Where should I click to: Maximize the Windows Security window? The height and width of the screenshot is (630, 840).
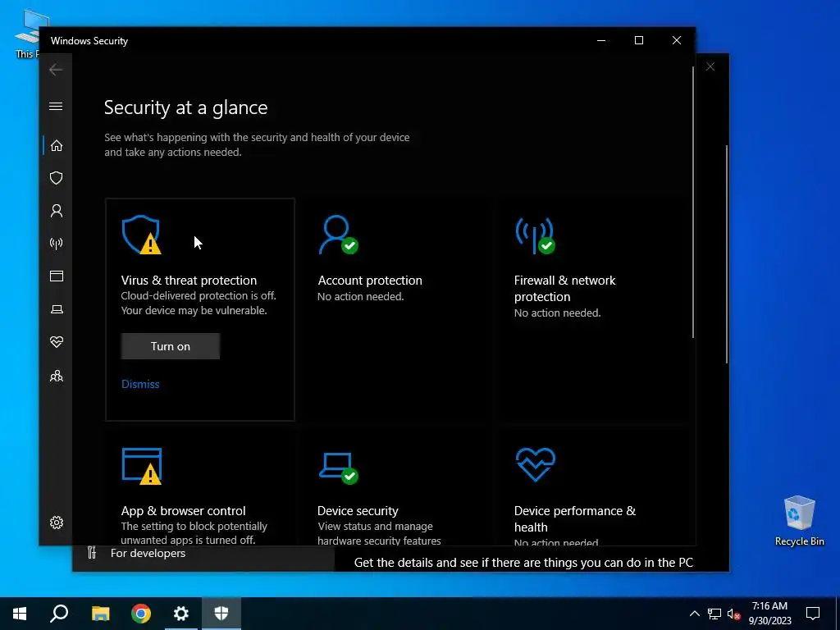(x=638, y=40)
